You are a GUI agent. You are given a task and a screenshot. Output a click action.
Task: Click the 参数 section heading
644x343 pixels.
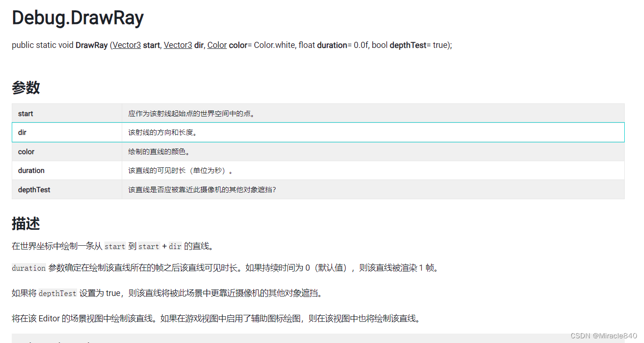[25, 87]
